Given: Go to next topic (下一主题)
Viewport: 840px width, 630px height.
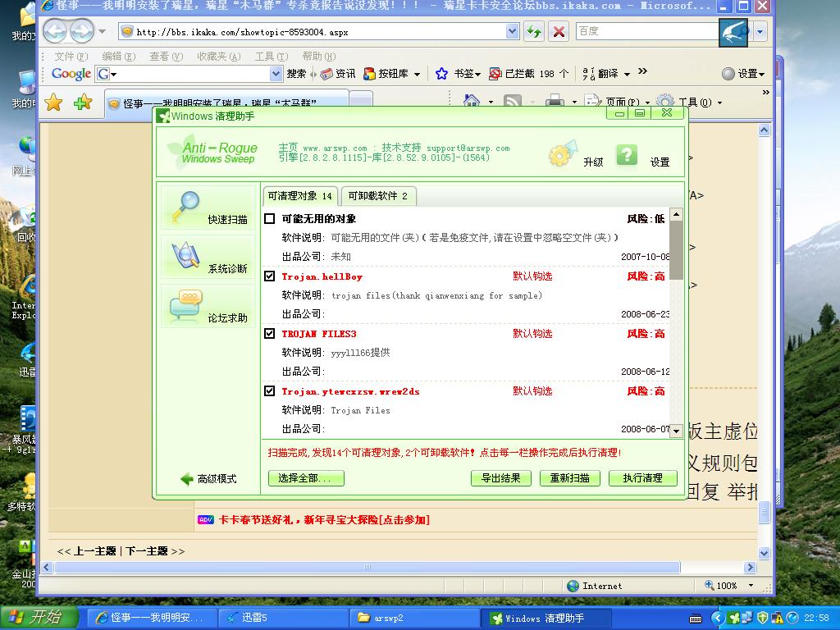Looking at the screenshot, I should click(x=146, y=551).
